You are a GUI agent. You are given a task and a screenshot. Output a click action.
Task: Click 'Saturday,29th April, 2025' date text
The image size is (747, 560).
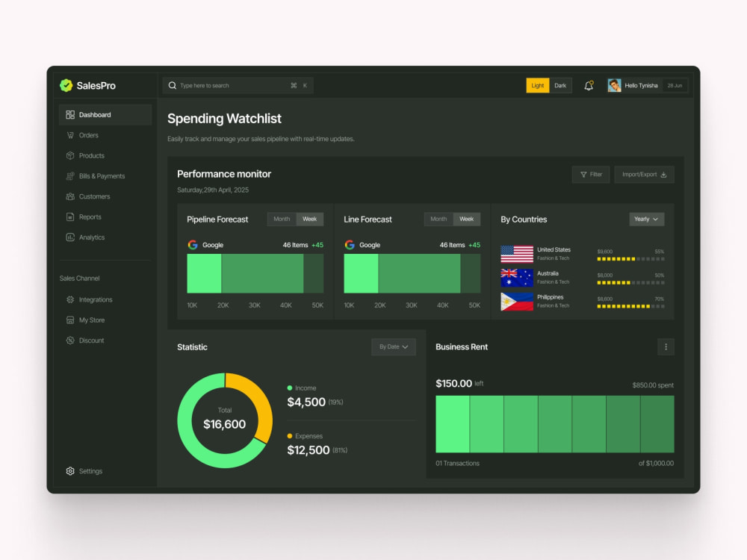213,190
